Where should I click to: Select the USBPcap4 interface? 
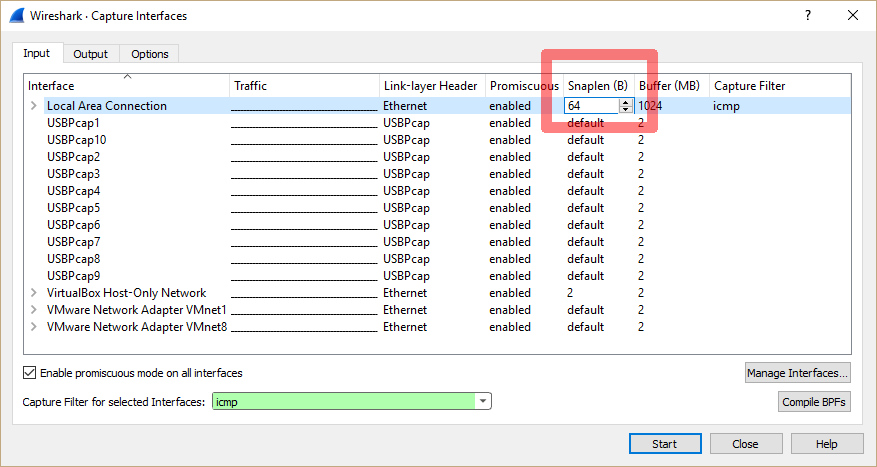[73, 191]
